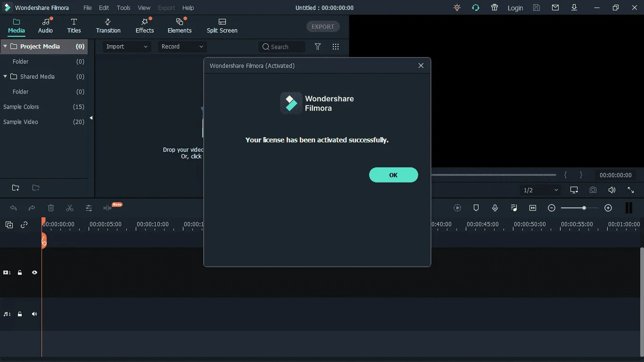Click the undo icon in the timeline toolbar
The height and width of the screenshot is (362, 644).
point(13,208)
